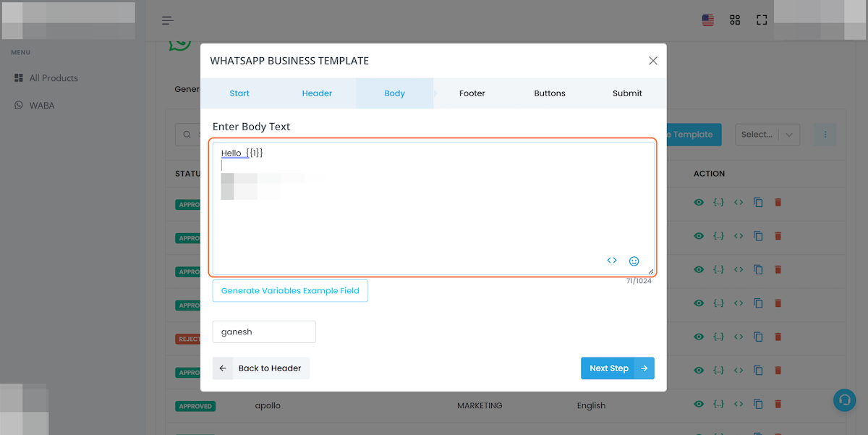Open the US flag language selector
The height and width of the screenshot is (435, 868).
click(x=708, y=20)
